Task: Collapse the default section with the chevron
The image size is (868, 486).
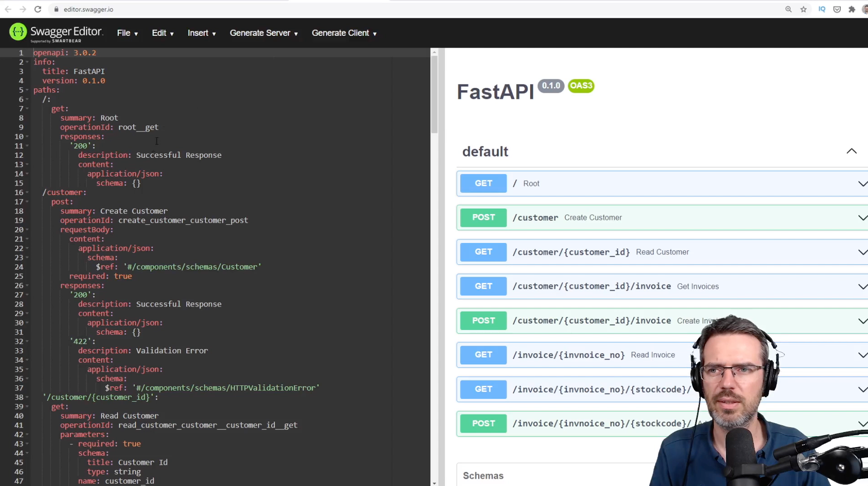Action: click(x=851, y=151)
